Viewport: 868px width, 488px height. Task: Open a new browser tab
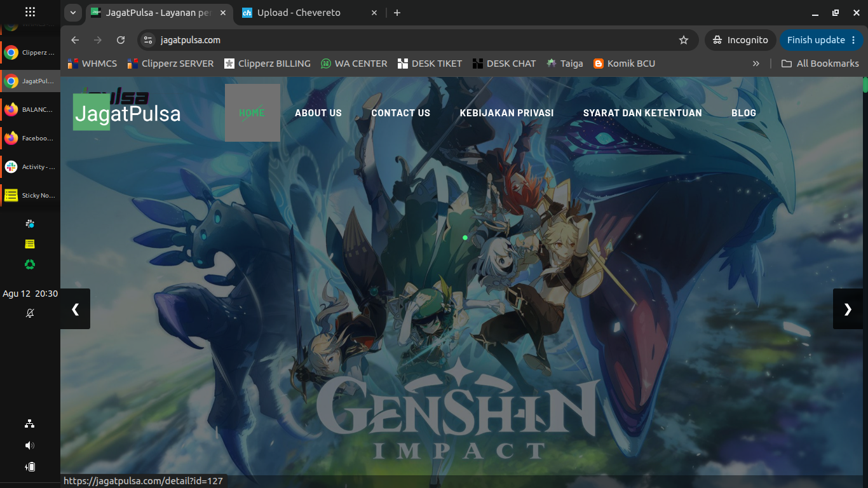coord(397,13)
